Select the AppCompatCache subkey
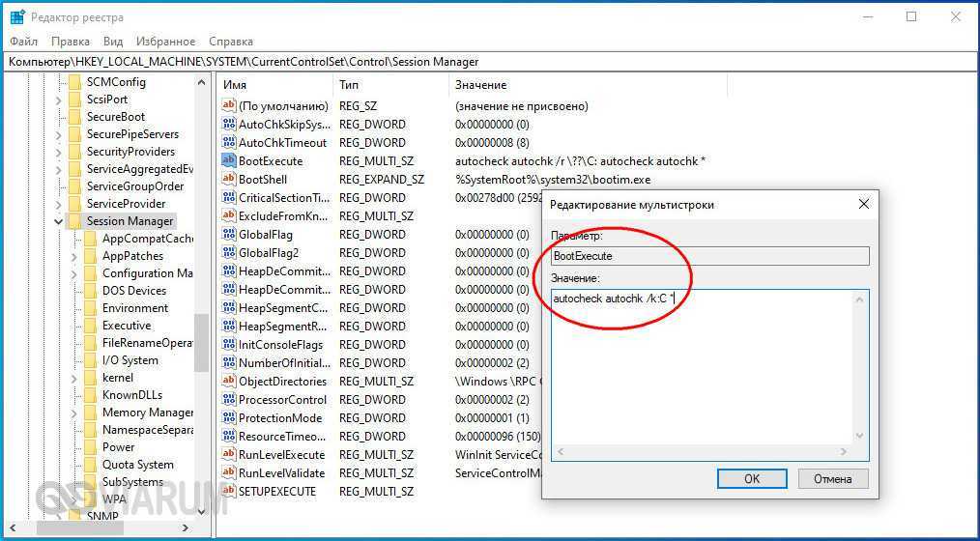 pos(148,239)
